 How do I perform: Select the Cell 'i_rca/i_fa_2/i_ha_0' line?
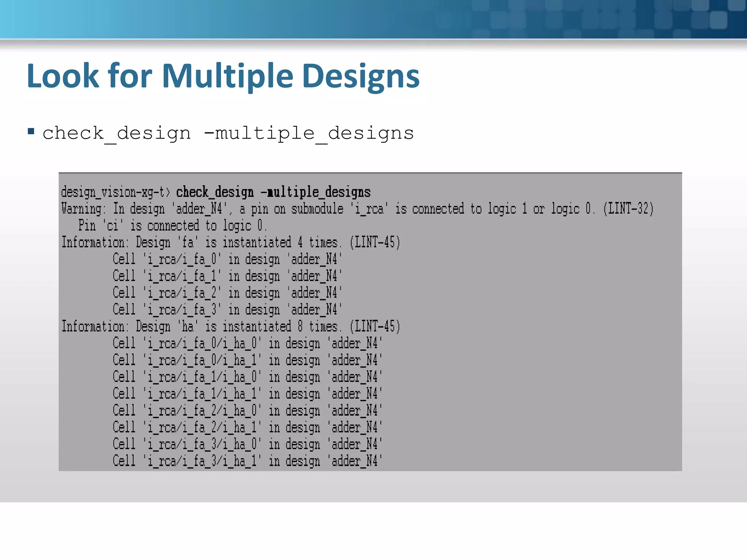click(247, 410)
